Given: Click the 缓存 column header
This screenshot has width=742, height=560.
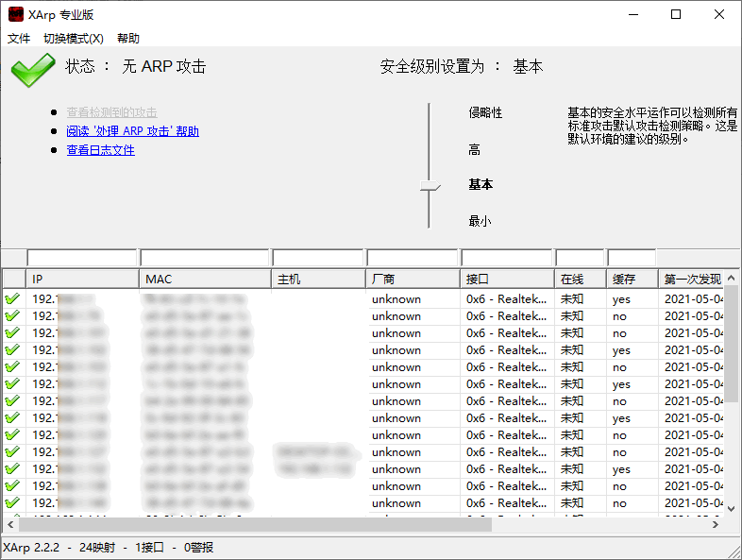Looking at the screenshot, I should [632, 279].
